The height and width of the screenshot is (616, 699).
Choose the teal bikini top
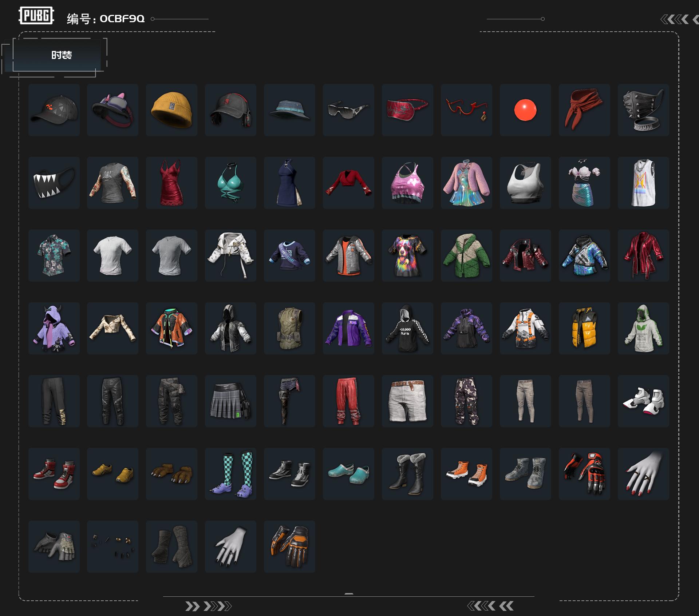(230, 183)
